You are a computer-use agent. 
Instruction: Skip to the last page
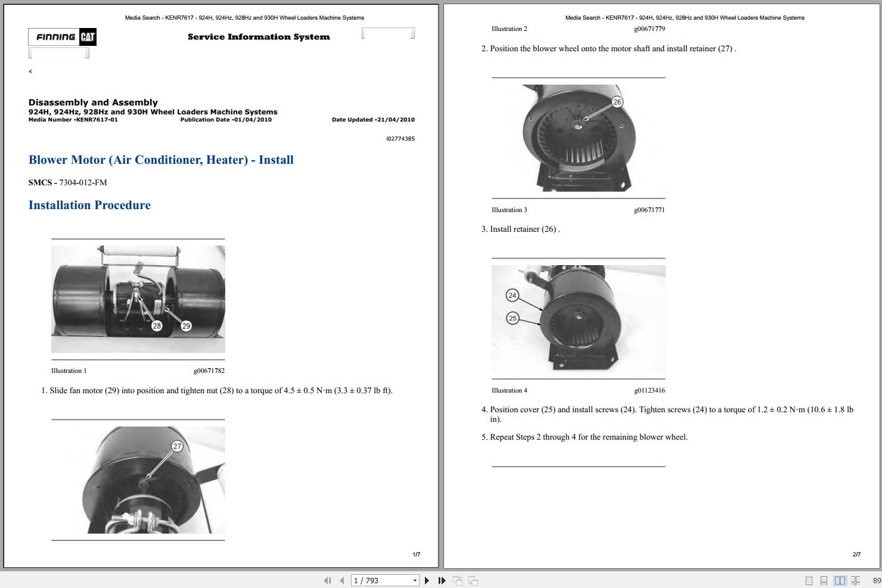[x=441, y=580]
